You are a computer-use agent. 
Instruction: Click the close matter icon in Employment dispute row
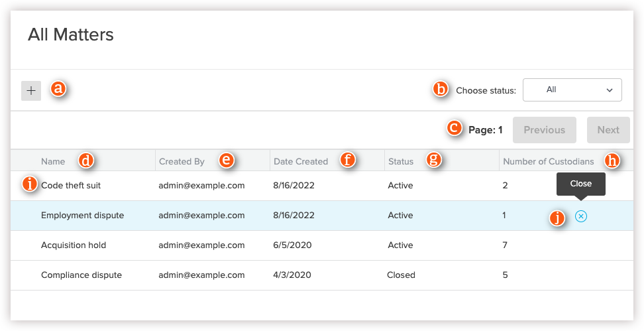(581, 216)
